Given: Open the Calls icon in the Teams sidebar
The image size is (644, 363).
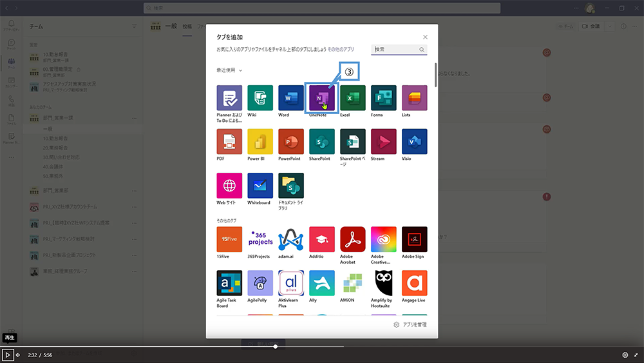Looking at the screenshot, I should tap(12, 101).
